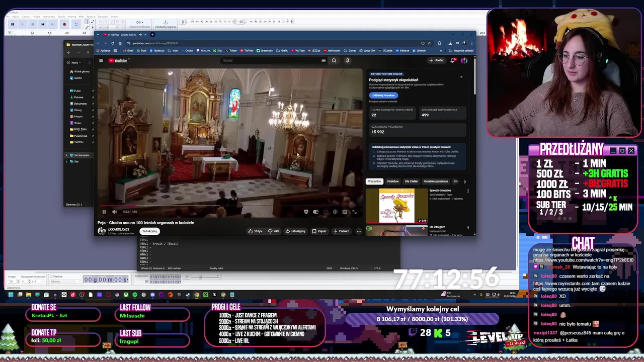Viewport: 644px width, 362px height.
Task: Click Share audio icon in Audacity
Action: pos(165,24)
